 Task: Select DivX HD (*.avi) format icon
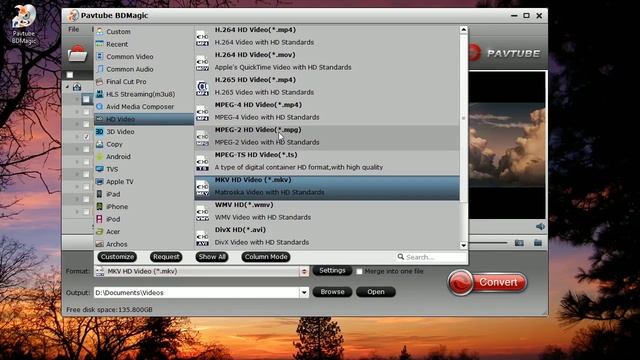(x=202, y=238)
